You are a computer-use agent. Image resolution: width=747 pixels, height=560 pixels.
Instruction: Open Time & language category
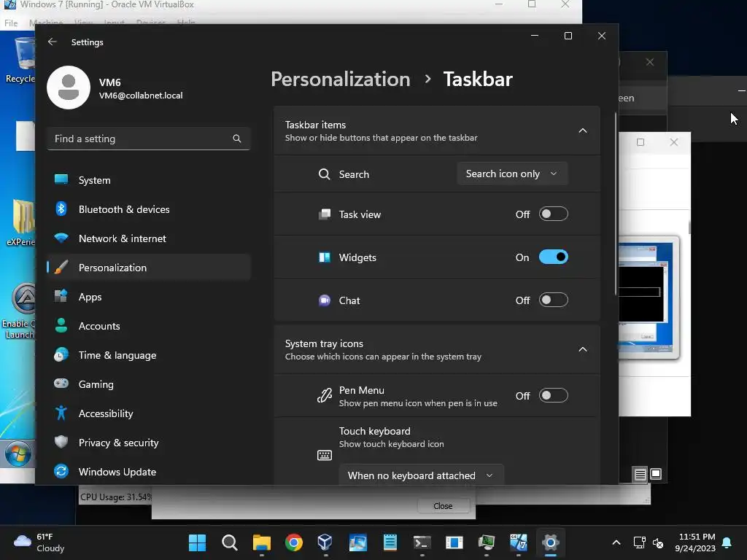pos(149,355)
